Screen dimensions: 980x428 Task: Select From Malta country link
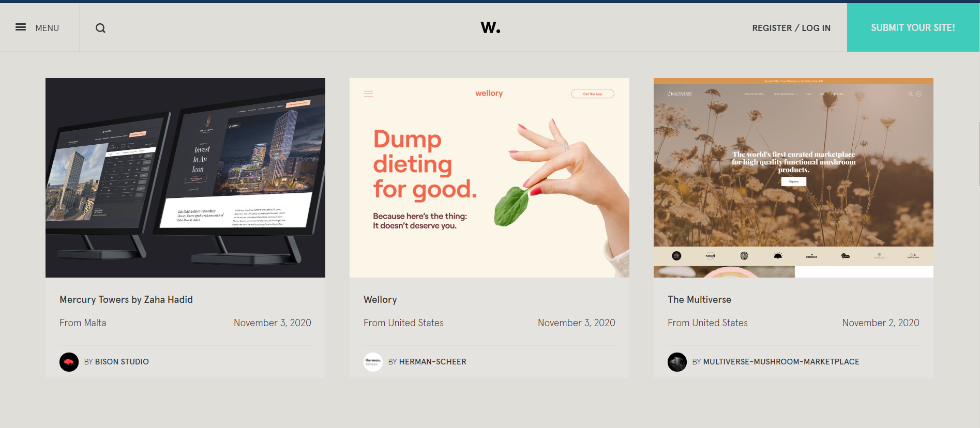(83, 323)
